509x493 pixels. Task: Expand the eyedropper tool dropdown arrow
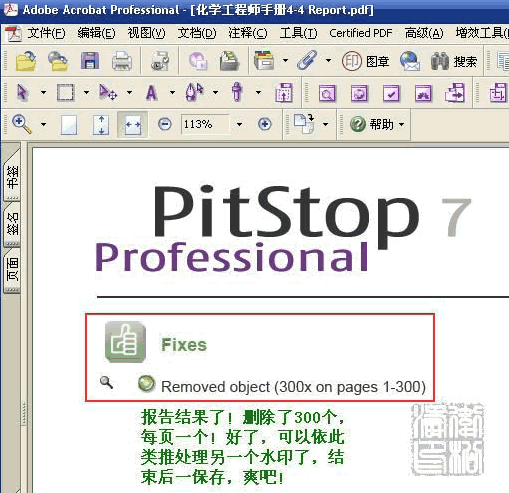coord(258,92)
